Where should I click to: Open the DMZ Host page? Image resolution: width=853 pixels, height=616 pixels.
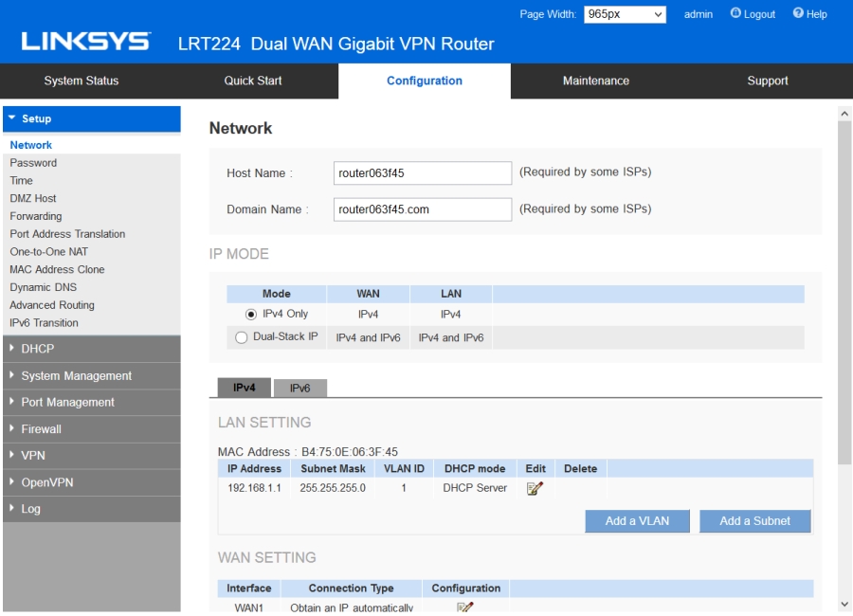[33, 199]
